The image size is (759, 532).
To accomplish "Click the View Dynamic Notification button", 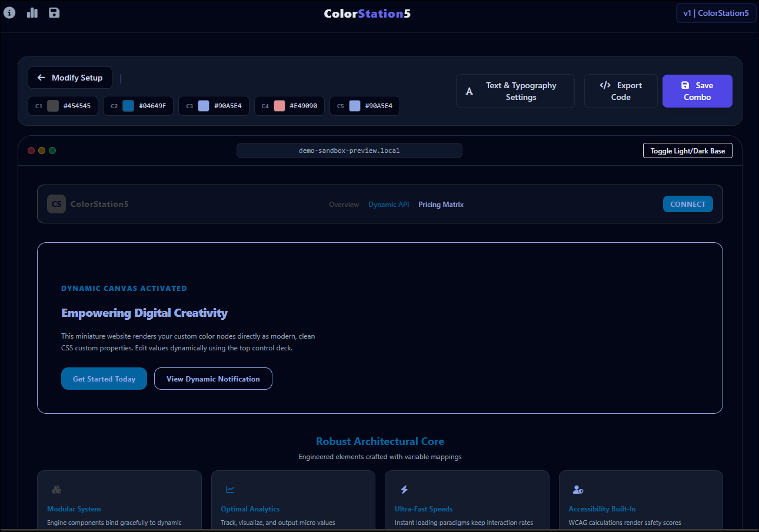I will tap(213, 379).
